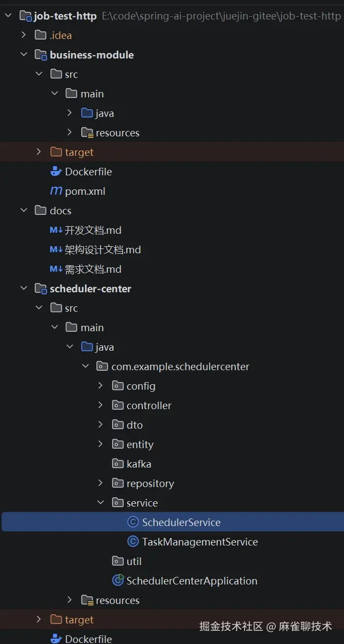Collapse com.example.schedulercenter package chevron

[x=85, y=366]
